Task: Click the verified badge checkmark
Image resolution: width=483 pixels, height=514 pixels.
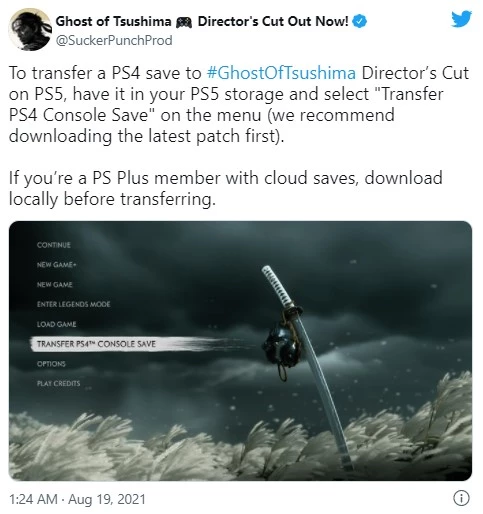Action: click(360, 21)
